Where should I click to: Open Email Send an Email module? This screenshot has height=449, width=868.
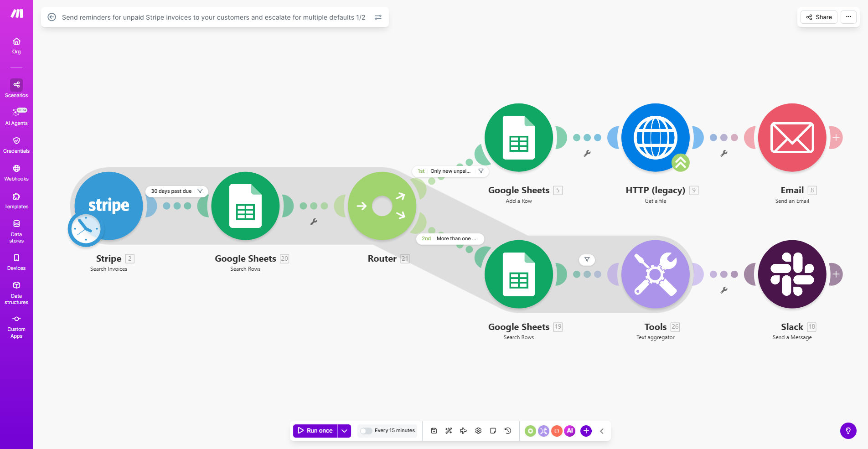click(x=792, y=137)
